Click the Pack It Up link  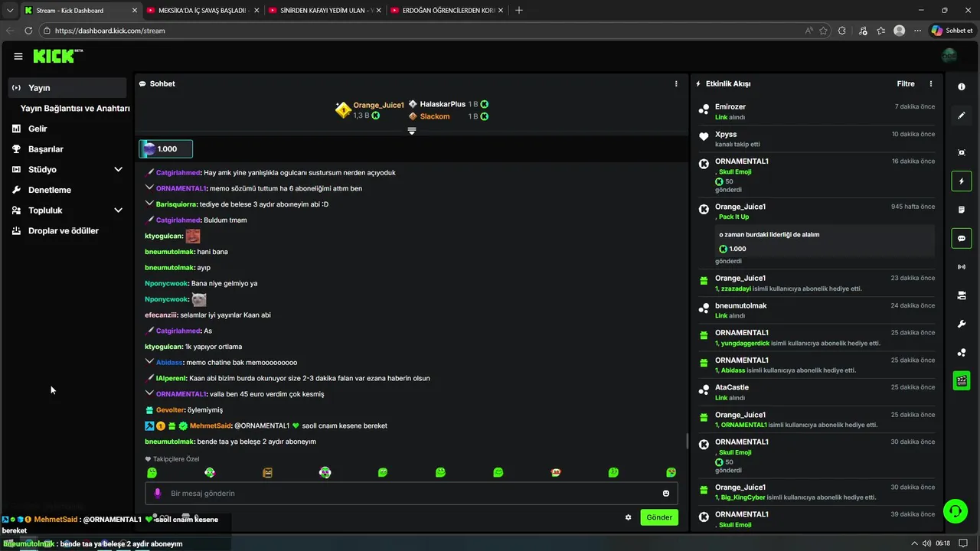click(733, 217)
